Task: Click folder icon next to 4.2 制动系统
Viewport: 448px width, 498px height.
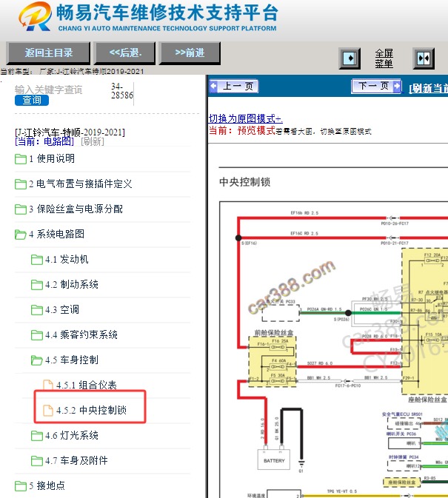Action: click(x=37, y=285)
